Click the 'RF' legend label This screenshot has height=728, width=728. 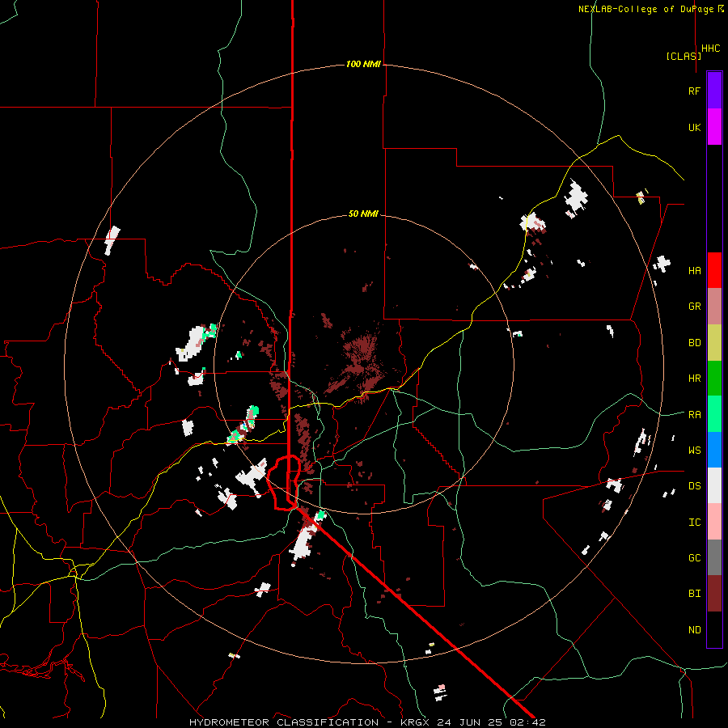[694, 91]
